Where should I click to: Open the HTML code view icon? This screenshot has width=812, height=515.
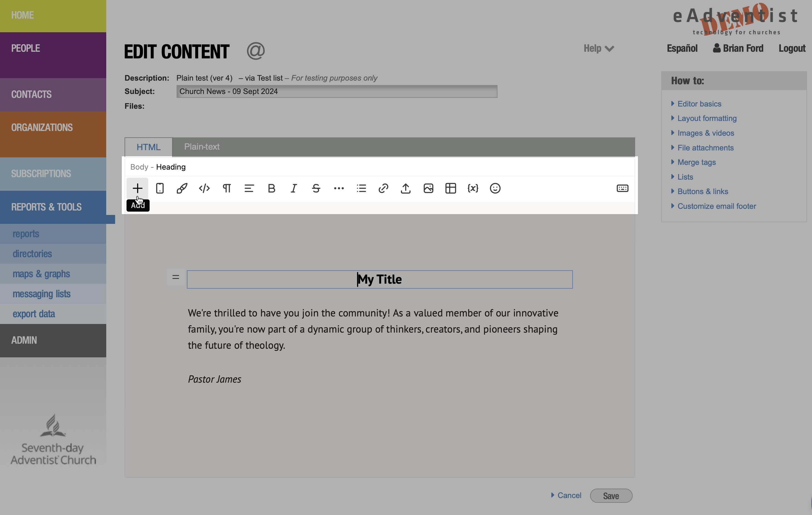coord(204,188)
